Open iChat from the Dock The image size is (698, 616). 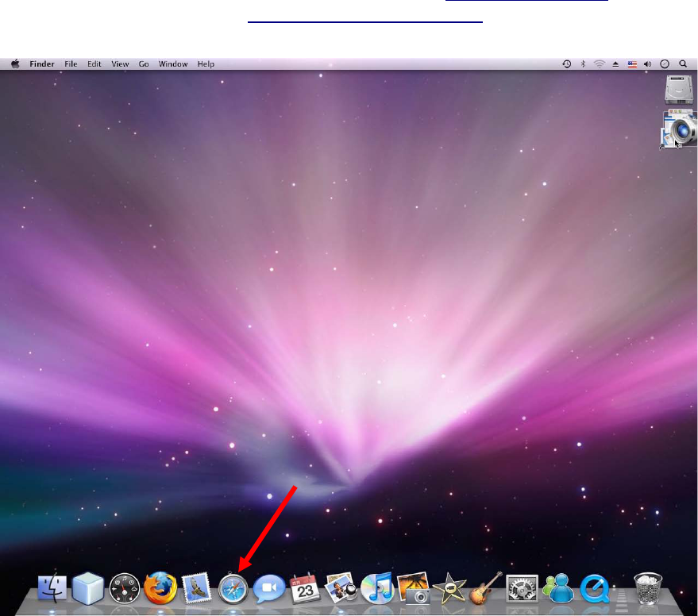[269, 588]
